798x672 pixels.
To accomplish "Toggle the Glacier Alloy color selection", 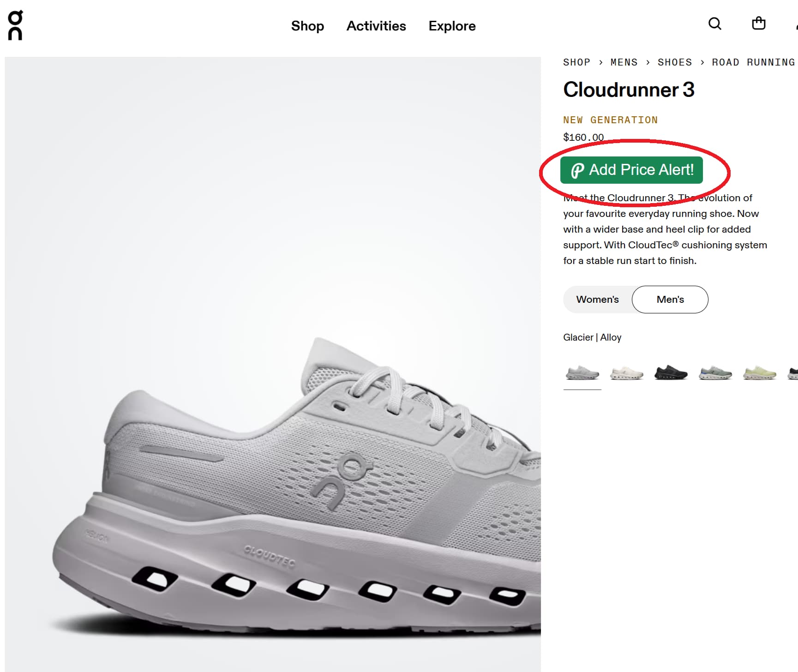I will pyautogui.click(x=593, y=337).
